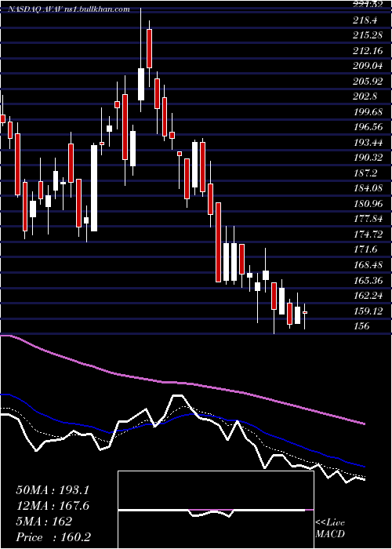
Task: Click the 184.08 price axis label
Action: coord(368,188)
